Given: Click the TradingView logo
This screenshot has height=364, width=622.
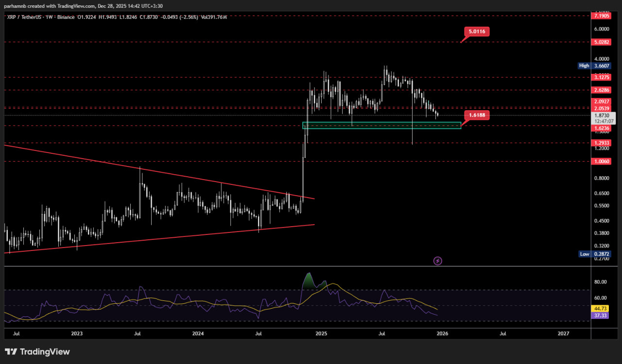Looking at the screenshot, I should point(37,352).
